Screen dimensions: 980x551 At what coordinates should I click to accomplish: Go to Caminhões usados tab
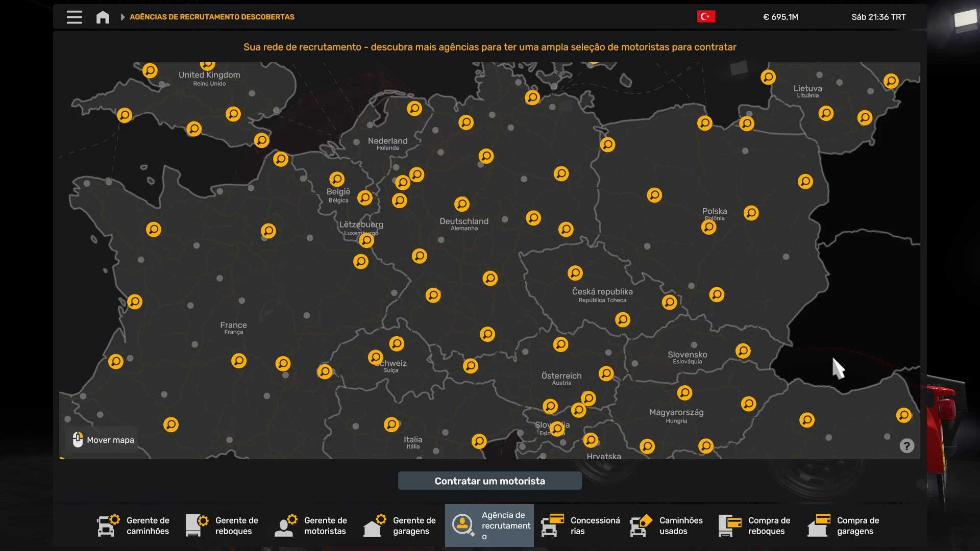667,525
